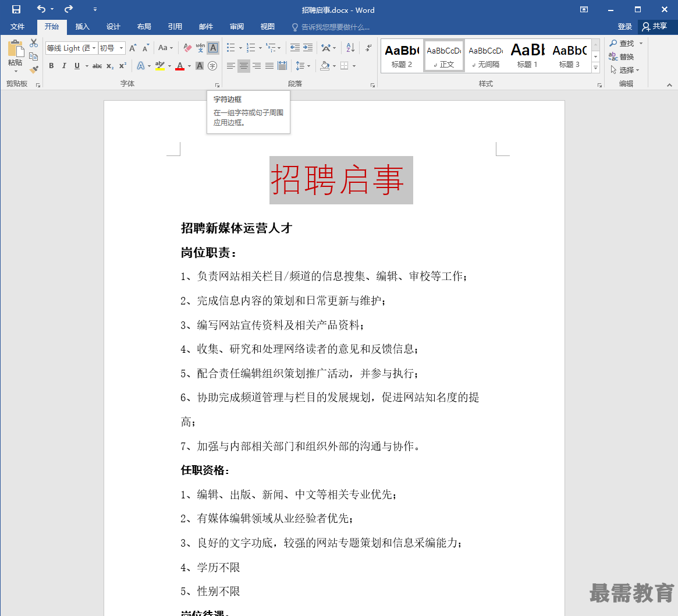Switch to the 引用 (References) tab
This screenshot has height=616, width=678.
(x=175, y=27)
